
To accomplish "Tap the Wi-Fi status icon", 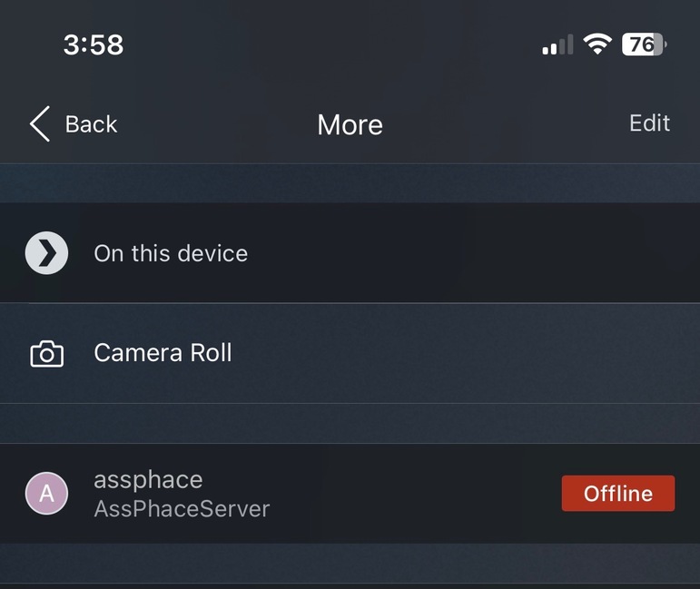I will click(x=597, y=44).
